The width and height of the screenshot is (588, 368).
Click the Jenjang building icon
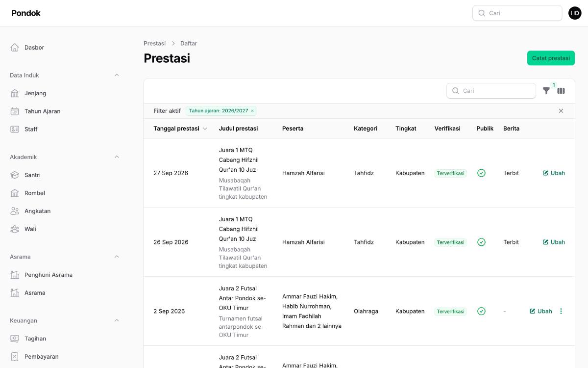tap(15, 93)
